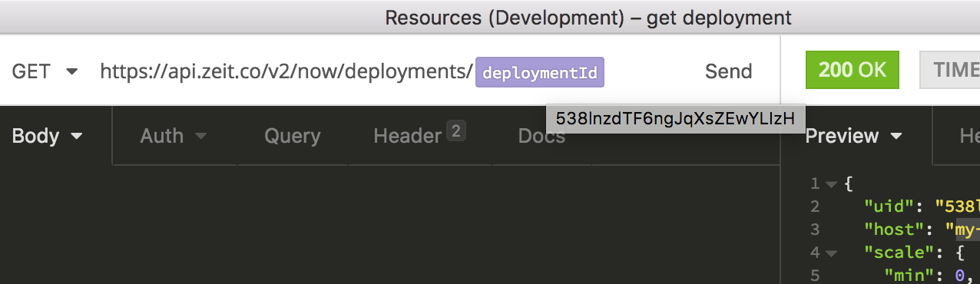
Task: Open the Preview mode dropdown
Action: coord(853,136)
